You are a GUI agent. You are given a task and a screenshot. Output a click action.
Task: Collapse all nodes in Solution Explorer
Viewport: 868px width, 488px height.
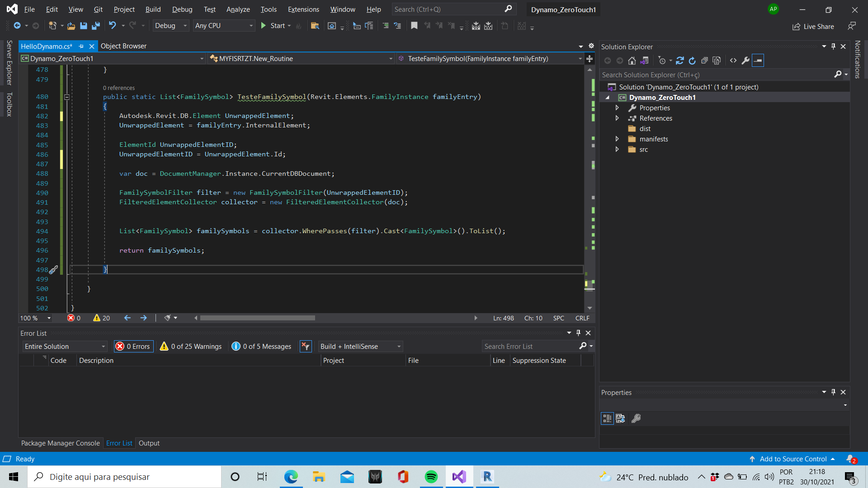point(704,60)
